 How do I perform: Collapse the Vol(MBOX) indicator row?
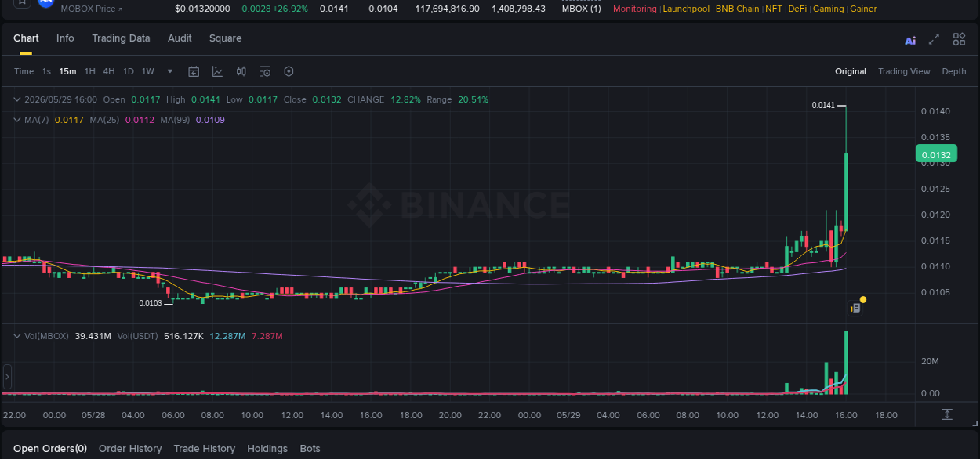coord(16,336)
